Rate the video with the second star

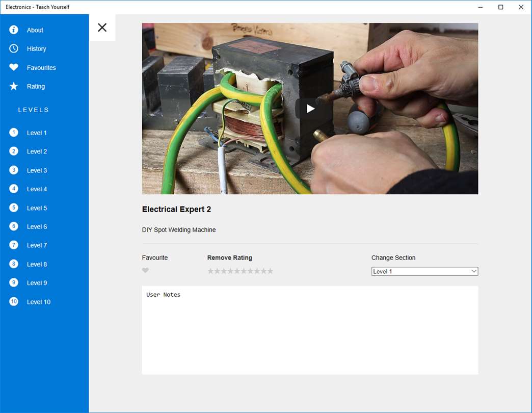pos(217,271)
